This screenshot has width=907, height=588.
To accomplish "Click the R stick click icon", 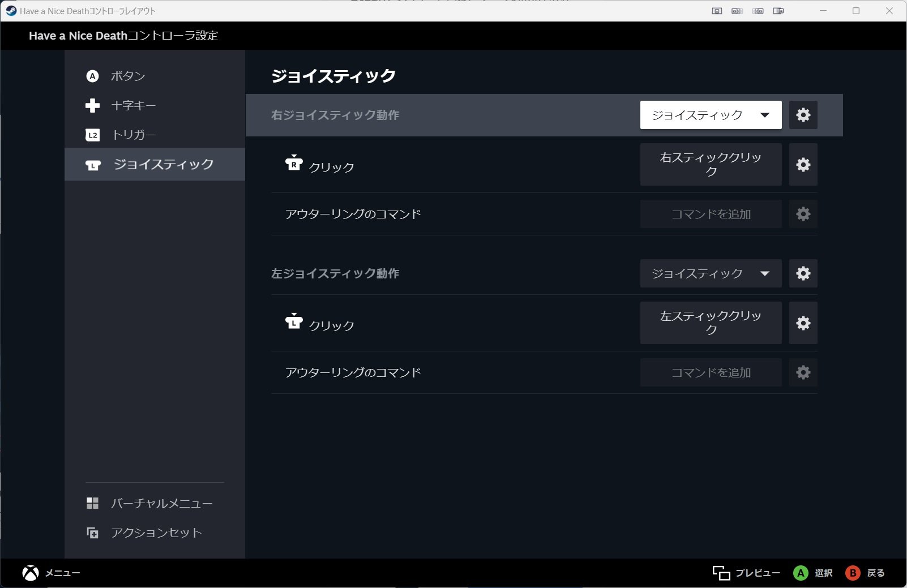I will point(294,162).
